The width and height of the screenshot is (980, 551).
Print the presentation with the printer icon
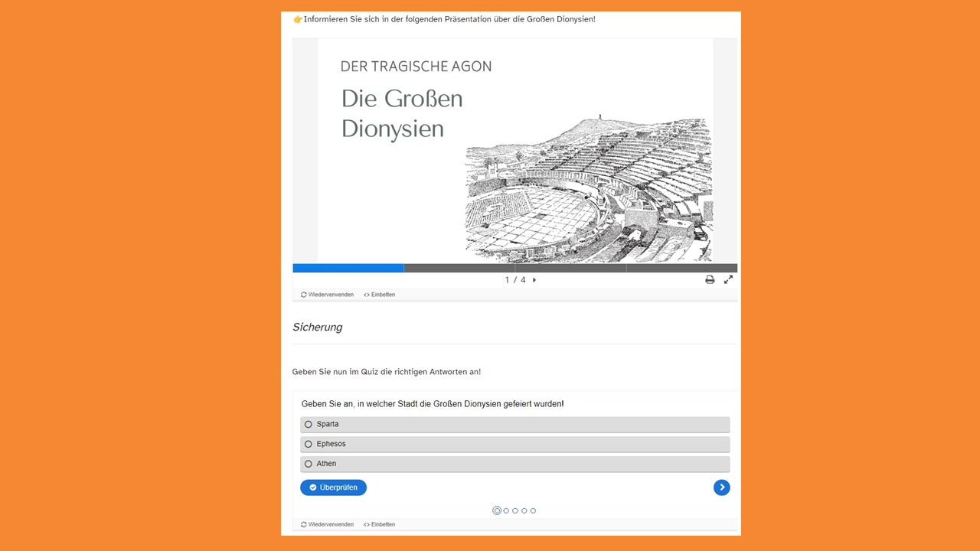tap(710, 280)
